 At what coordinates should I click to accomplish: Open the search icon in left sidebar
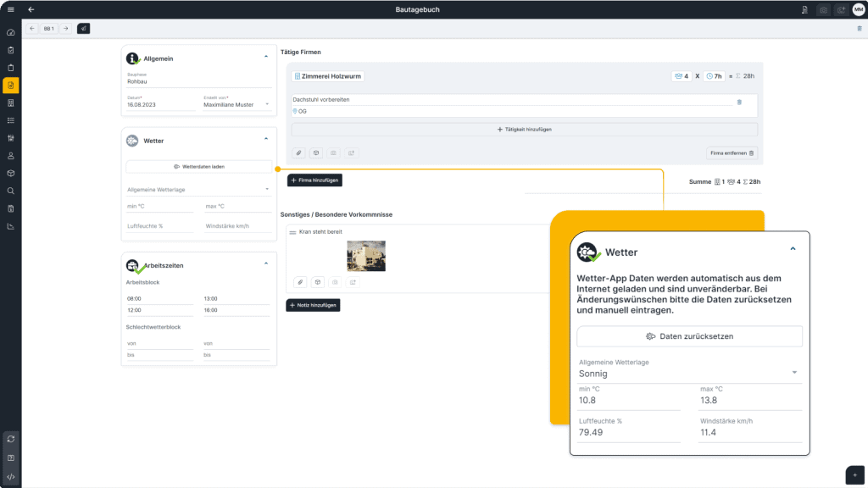tap(11, 191)
